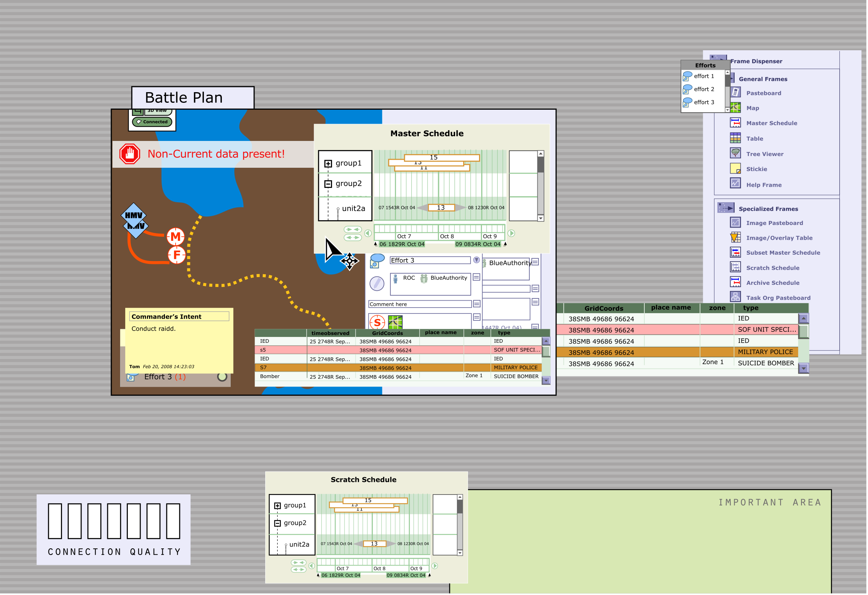Click the green map thumbnail beside S

click(396, 323)
